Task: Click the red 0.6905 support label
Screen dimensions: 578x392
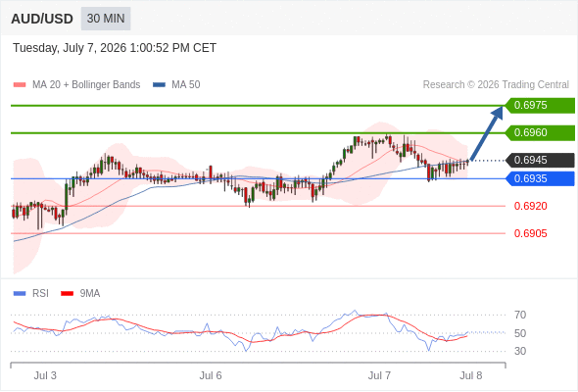Action: [530, 233]
